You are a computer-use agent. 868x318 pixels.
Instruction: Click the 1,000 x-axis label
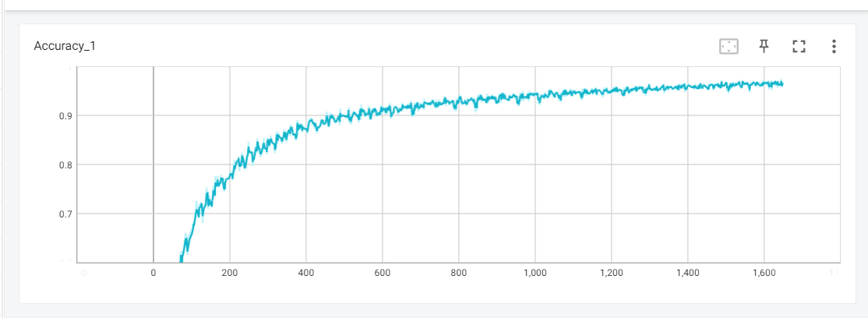[x=535, y=273]
